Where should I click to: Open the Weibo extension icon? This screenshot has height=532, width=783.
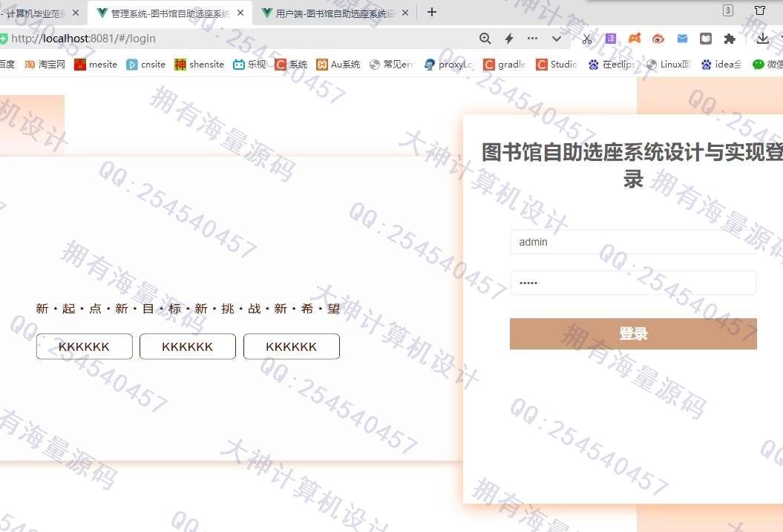tap(658, 39)
